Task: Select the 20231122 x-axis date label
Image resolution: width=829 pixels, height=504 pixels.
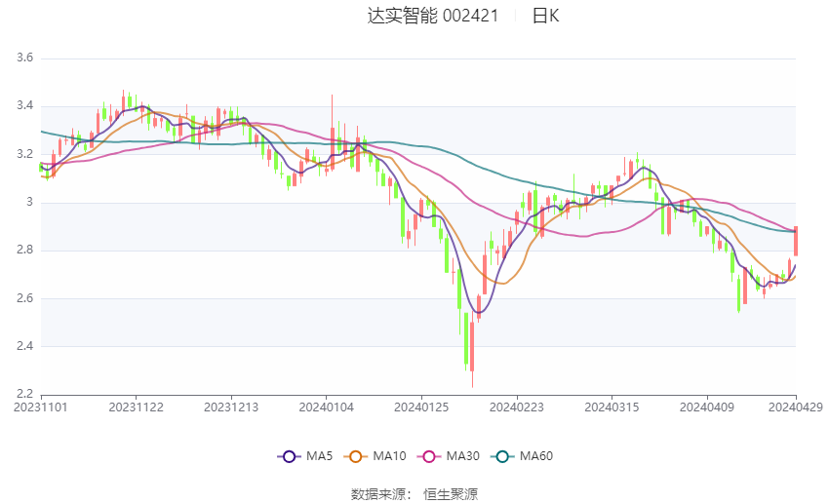Action: 136,407
